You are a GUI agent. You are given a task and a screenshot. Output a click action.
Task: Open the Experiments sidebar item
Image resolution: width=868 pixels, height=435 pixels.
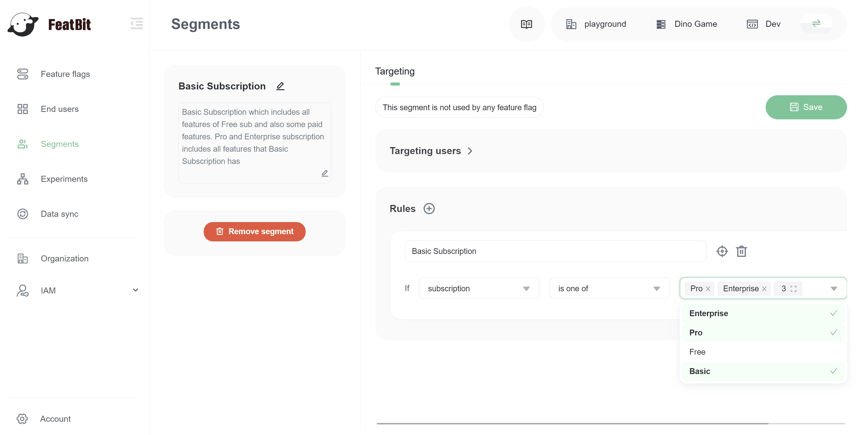click(64, 179)
